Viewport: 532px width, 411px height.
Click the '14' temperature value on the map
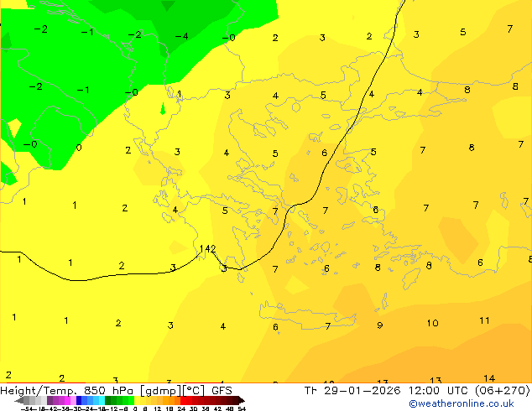[x=489, y=378]
